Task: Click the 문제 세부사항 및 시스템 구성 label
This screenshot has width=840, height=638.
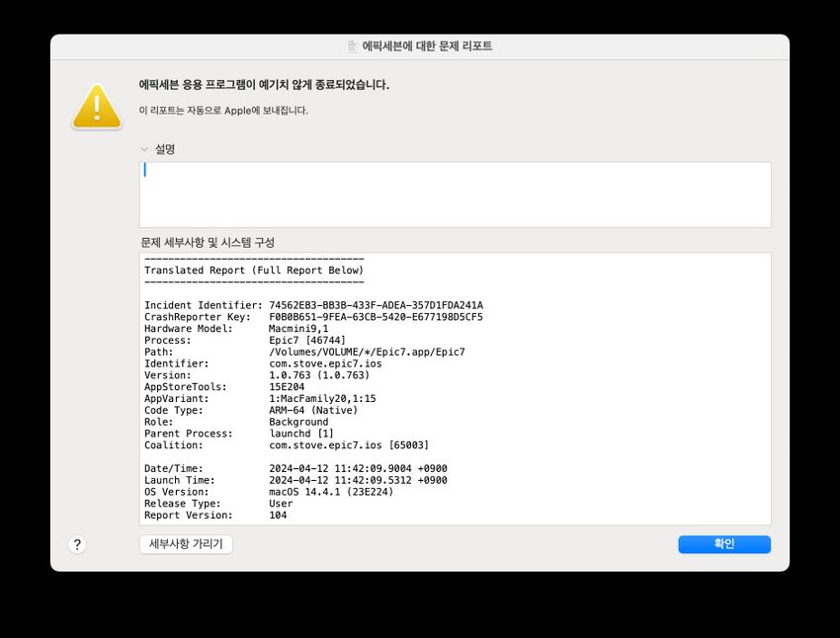Action: click(208, 243)
